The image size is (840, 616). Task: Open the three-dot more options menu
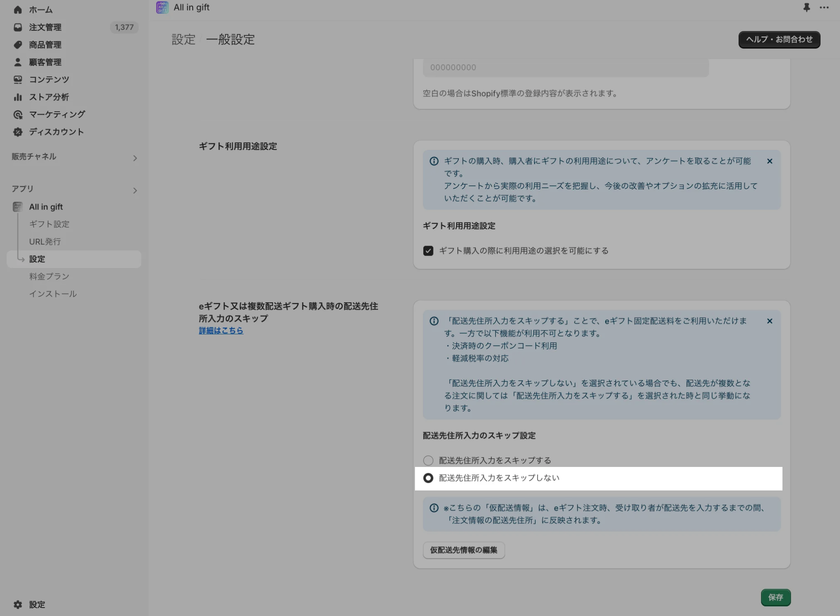pyautogui.click(x=824, y=8)
